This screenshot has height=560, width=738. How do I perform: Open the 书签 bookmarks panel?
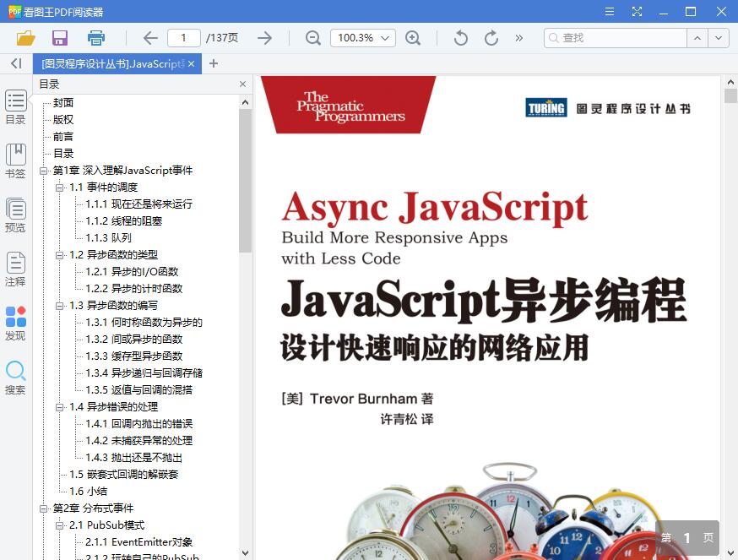coord(15,161)
